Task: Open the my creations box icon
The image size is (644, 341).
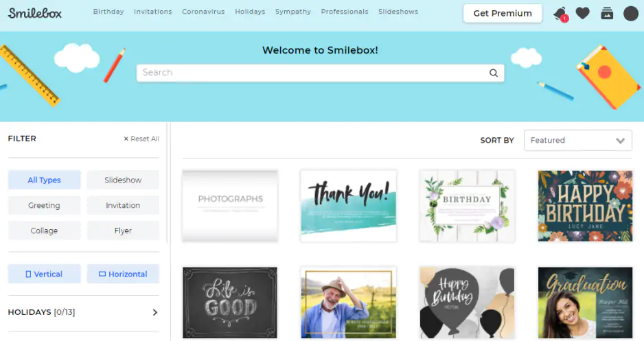Action: click(607, 14)
